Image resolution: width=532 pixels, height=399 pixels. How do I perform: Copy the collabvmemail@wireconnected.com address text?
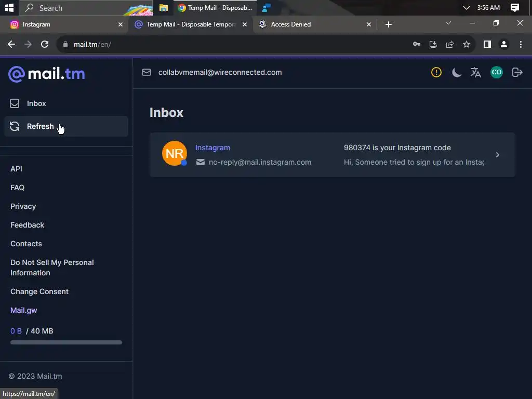(x=220, y=72)
